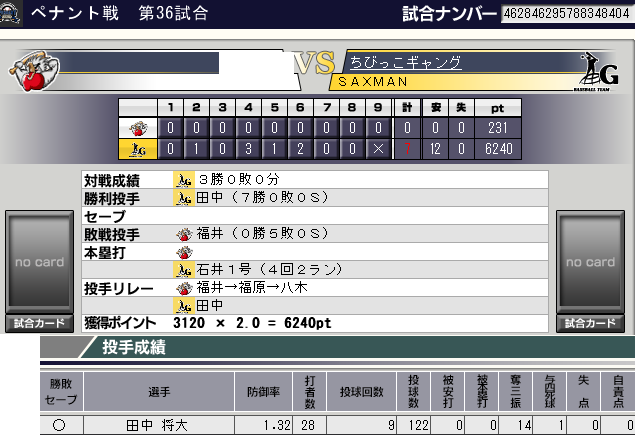The width and height of the screenshot is (635, 435).
Task: Click 田中（7勝0敗0S） winning pitcher text
Action: [x=262, y=198]
